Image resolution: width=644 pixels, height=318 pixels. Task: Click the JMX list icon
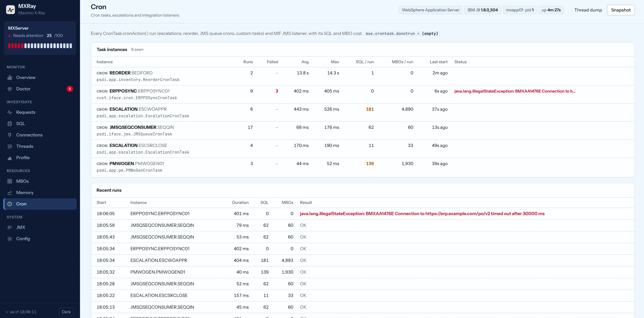pyautogui.click(x=10, y=227)
